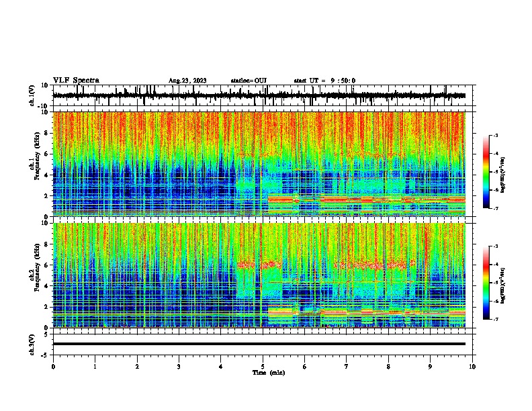Click the 'VLF Spectra' title text
This screenshot has height=411, width=532.
pyautogui.click(x=76, y=81)
